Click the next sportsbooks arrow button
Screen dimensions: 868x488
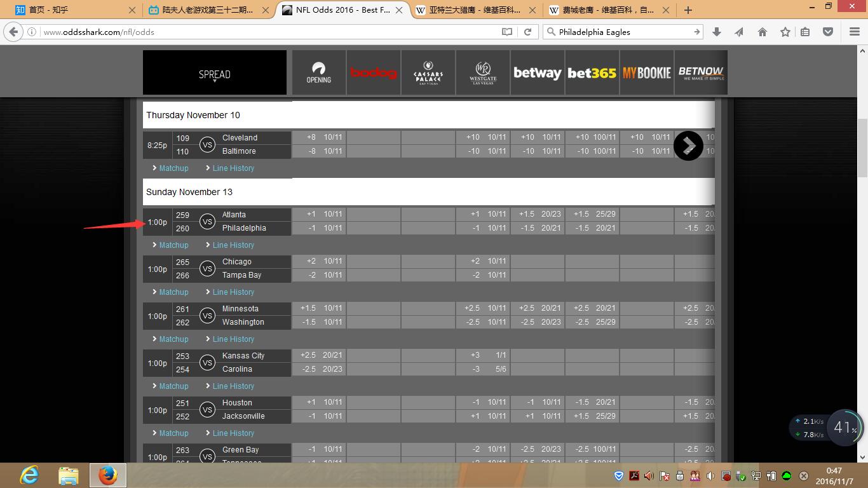[x=688, y=146]
